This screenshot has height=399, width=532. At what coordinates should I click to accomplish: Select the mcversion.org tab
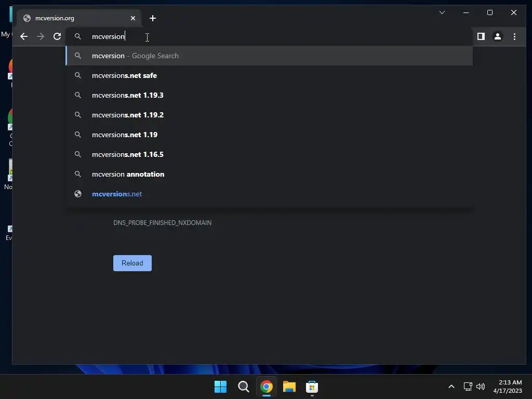79,18
